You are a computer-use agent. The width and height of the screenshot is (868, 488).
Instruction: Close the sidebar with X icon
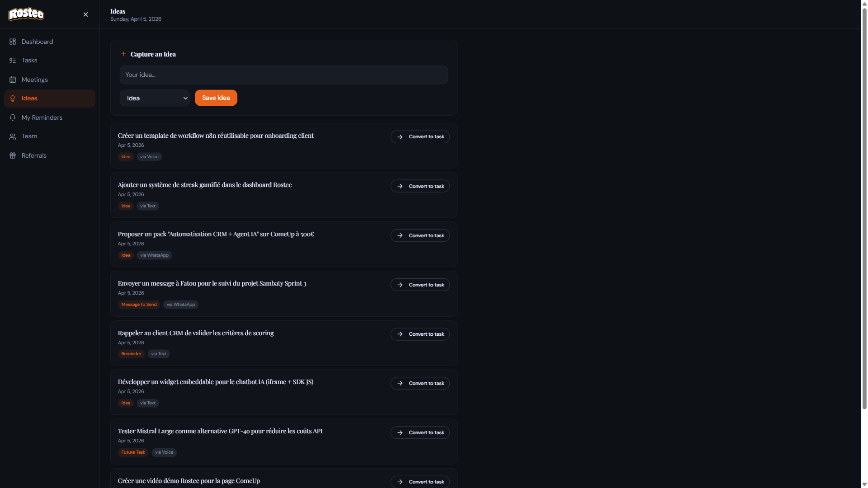pyautogui.click(x=85, y=14)
